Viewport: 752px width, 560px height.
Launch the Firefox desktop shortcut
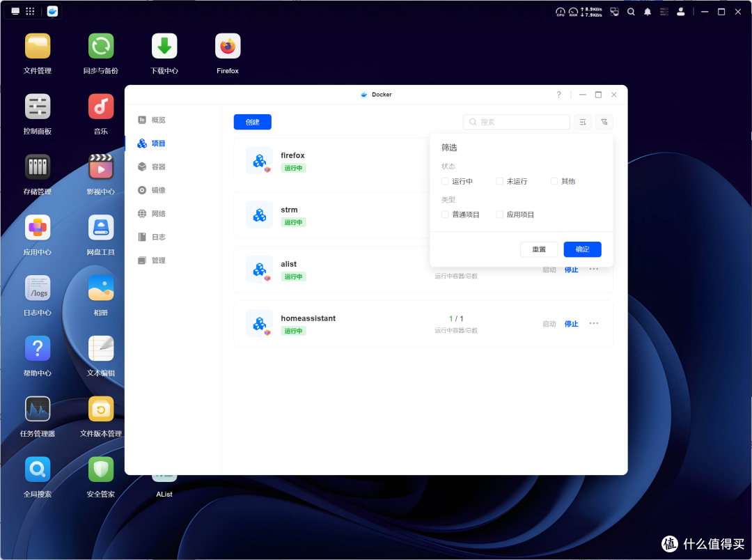pos(227,46)
